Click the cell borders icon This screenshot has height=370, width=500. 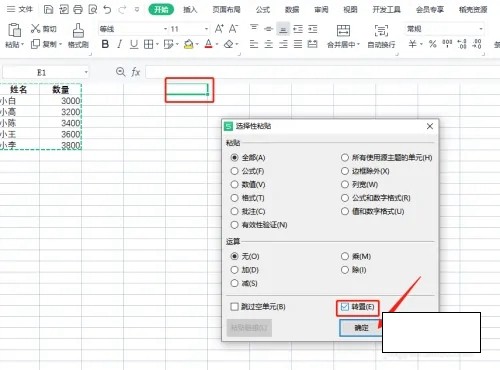point(148,44)
